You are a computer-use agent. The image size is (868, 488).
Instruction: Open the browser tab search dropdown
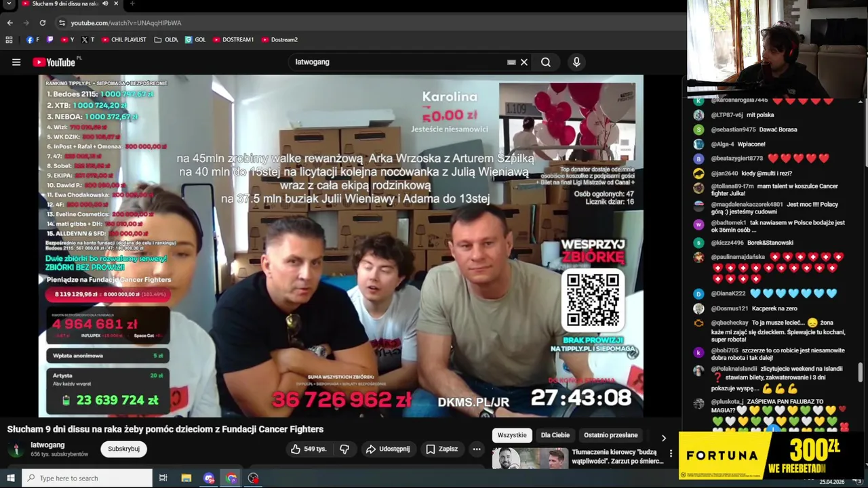point(9,4)
